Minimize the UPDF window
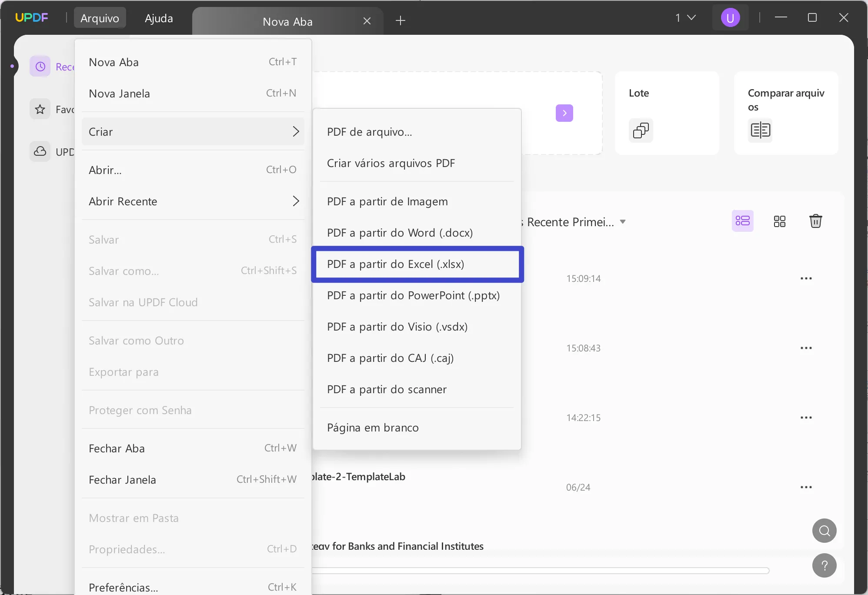This screenshot has width=868, height=595. tap(781, 17)
